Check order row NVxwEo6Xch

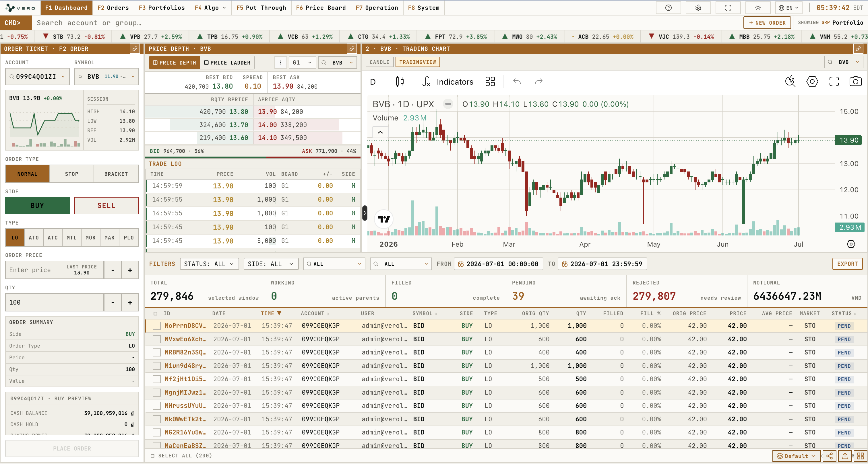pos(157,339)
